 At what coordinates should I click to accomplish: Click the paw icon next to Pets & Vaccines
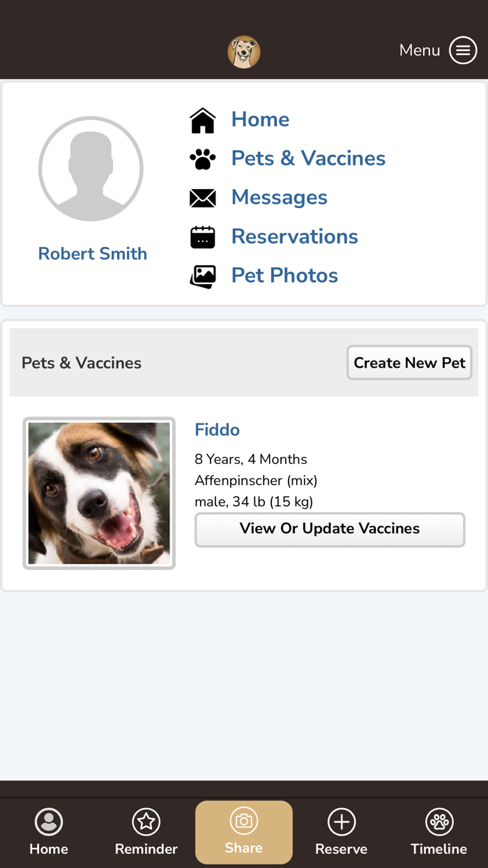(202, 158)
